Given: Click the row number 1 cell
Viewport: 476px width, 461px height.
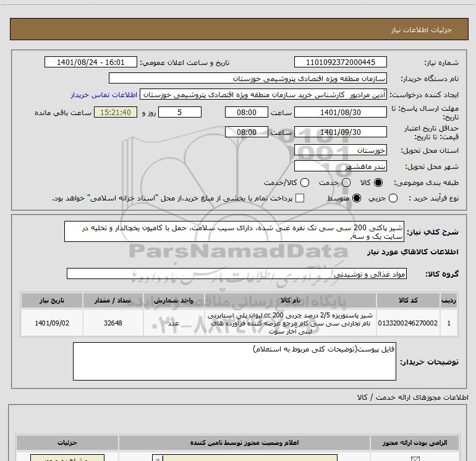Looking at the screenshot, I should pyautogui.click(x=448, y=323).
